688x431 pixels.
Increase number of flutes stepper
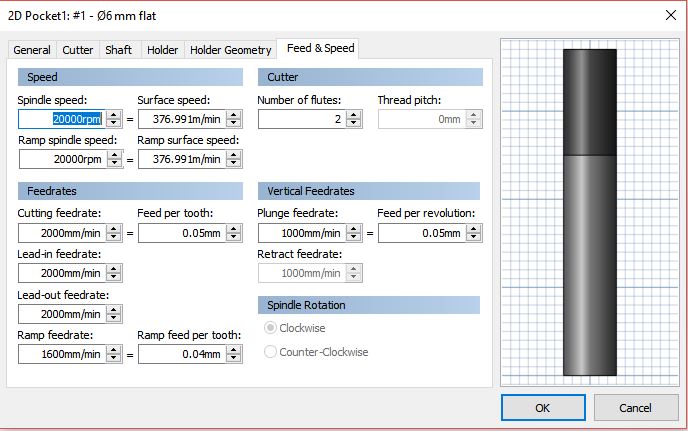[354, 114]
